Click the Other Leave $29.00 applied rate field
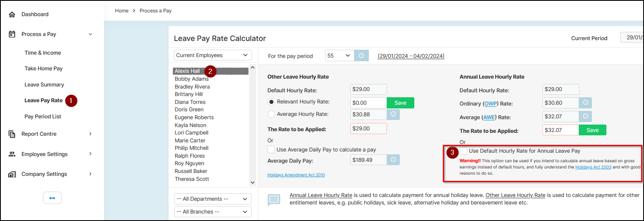Screen dimensions: 644x221 [368, 129]
